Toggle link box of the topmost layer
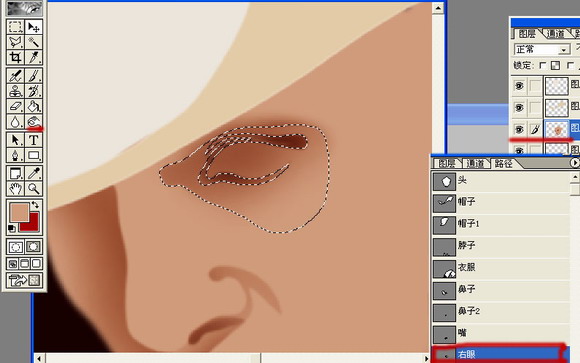580x363 pixels. (x=535, y=86)
